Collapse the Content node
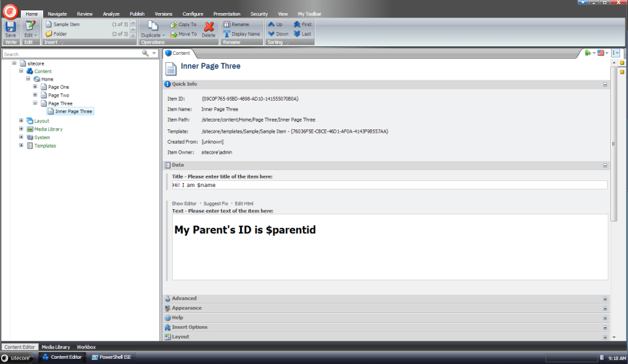The image size is (628, 364). [x=21, y=71]
